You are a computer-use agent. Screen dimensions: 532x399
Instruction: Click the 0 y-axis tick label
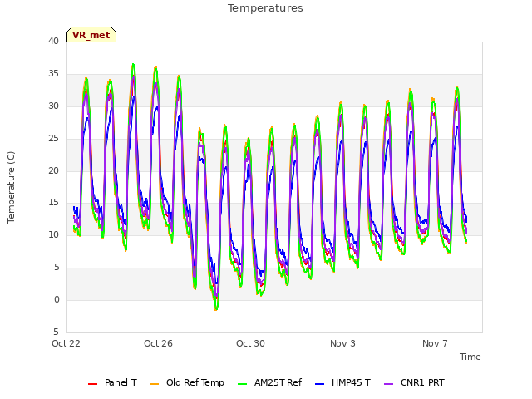57,299
